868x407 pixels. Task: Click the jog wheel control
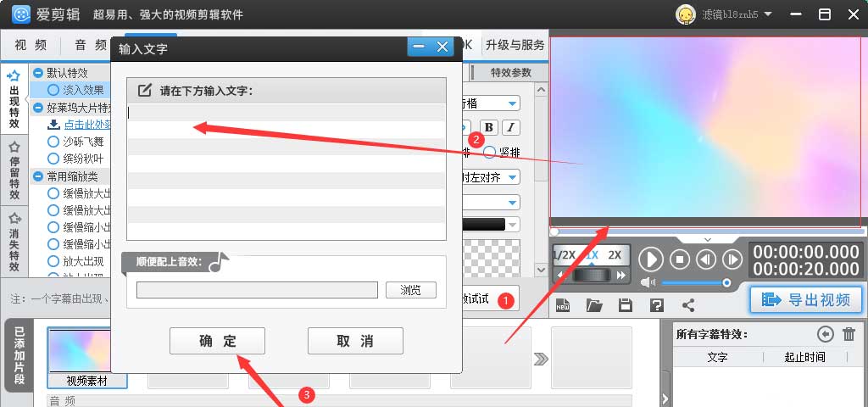[x=592, y=275]
